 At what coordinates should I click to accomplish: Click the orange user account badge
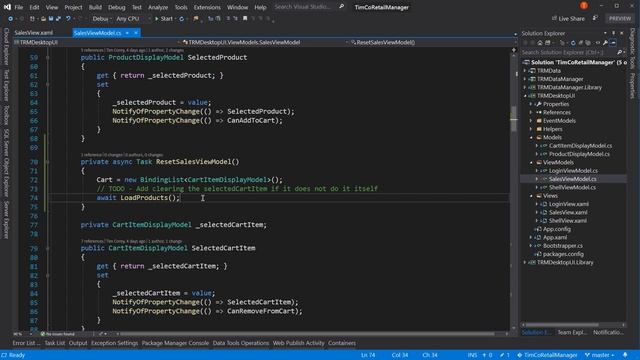pos(584,6)
